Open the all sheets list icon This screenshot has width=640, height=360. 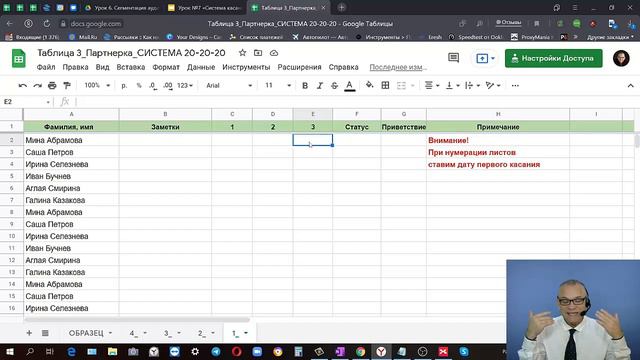coord(45,333)
